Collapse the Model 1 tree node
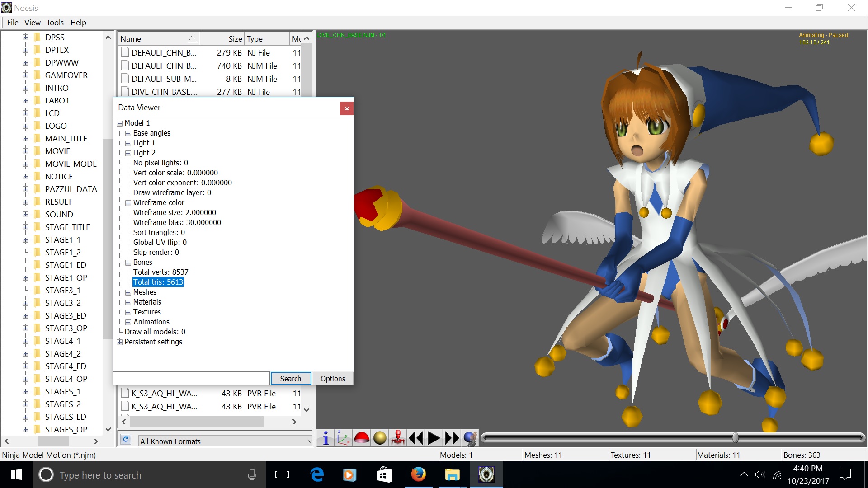Viewport: 868px width, 488px height. tap(120, 123)
